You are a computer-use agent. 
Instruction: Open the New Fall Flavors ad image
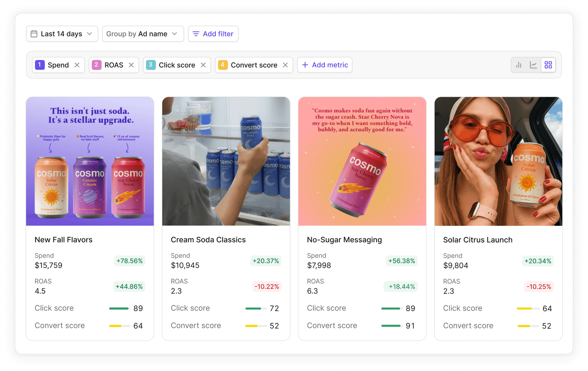(90, 161)
